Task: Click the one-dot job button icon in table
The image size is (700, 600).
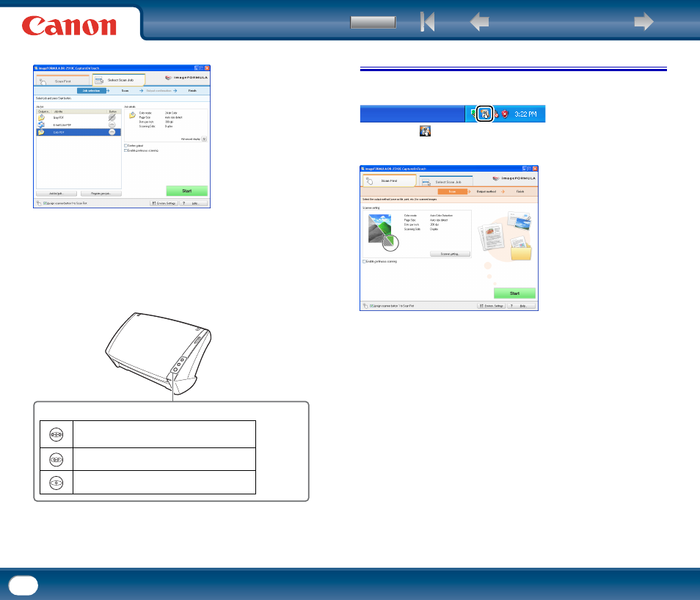Action: tap(56, 483)
